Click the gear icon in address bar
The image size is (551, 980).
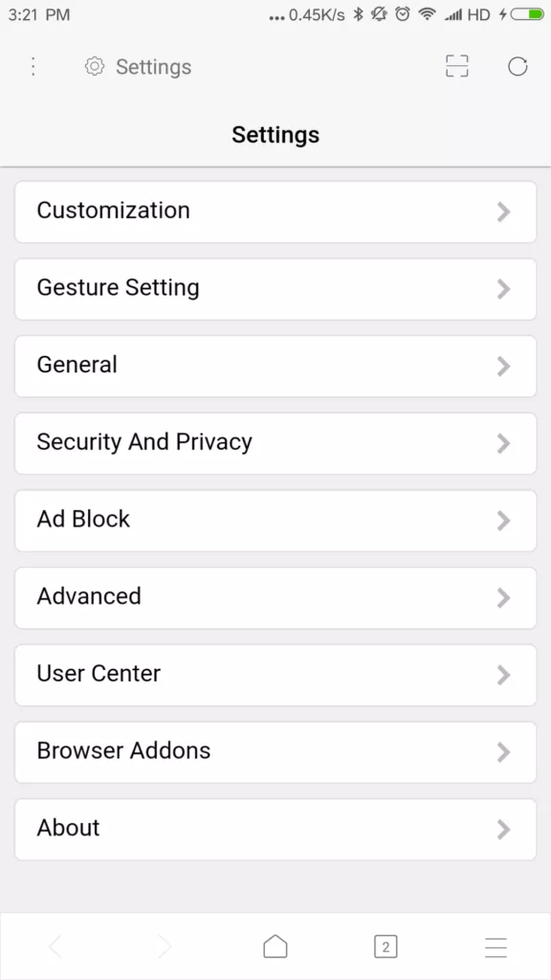point(95,66)
